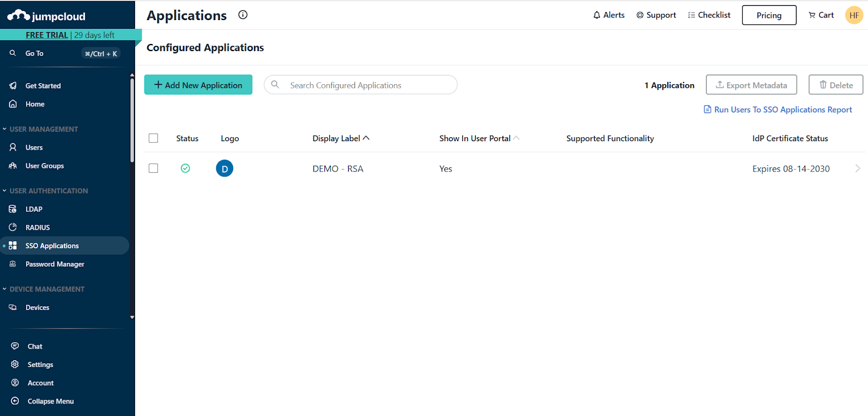Screen dimensions: 868x416
Task: Click the Settings gear icon
Action: coord(15,364)
